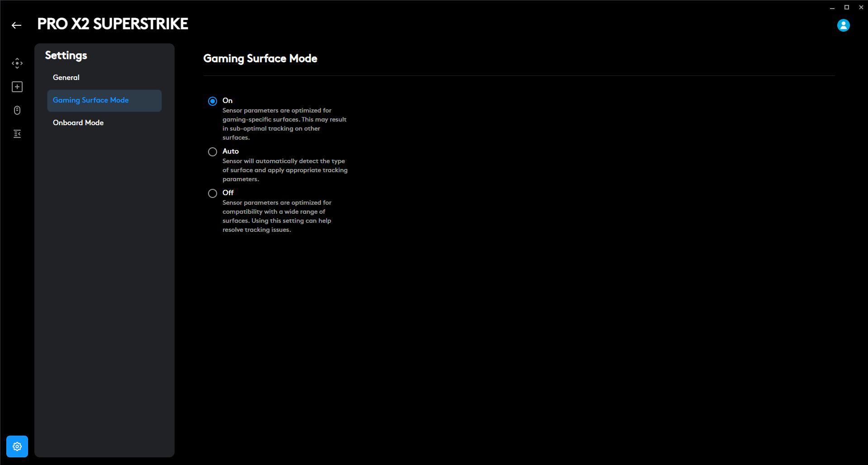Click the PRO X2 SUPERSTRIKE device title
This screenshot has width=868, height=465.
[113, 24]
